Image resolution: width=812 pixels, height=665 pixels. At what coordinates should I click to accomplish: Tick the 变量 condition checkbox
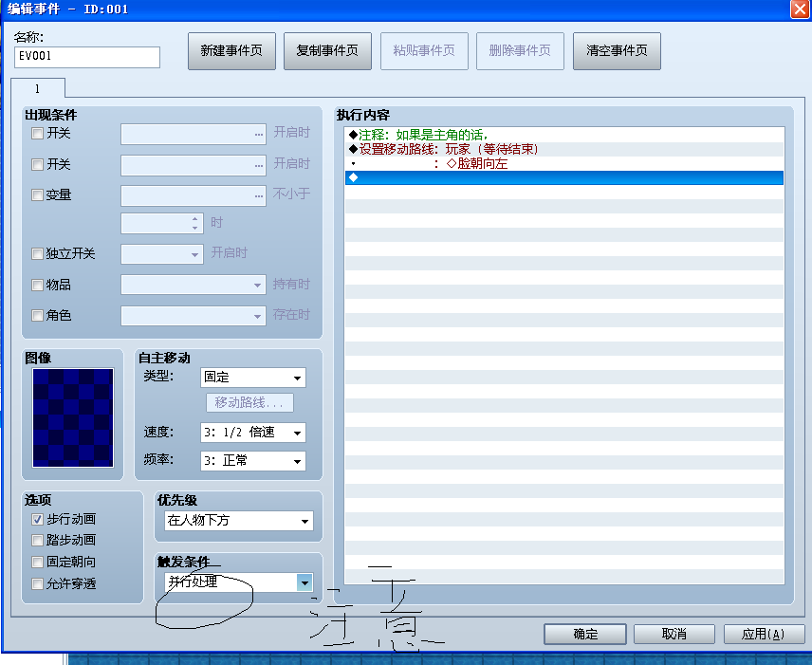pos(37,195)
